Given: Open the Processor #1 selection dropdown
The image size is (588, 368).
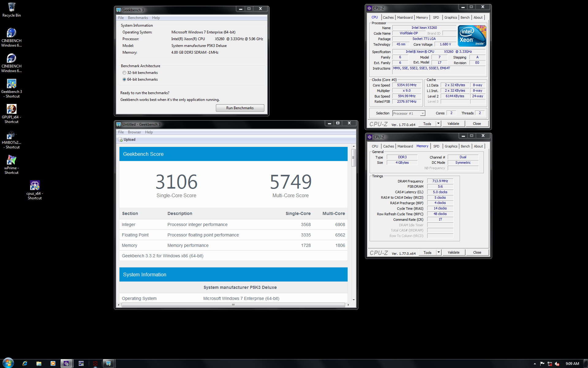Looking at the screenshot, I should (x=409, y=113).
